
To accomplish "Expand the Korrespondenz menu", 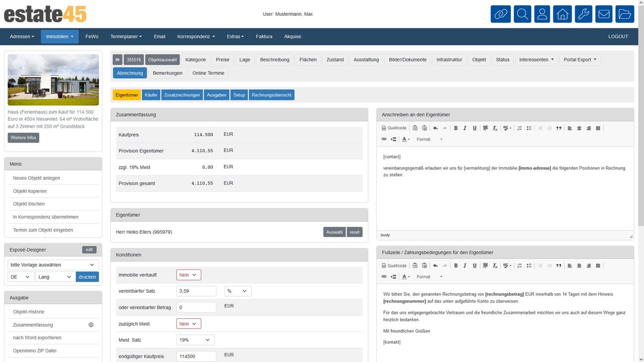I will 196,37.
